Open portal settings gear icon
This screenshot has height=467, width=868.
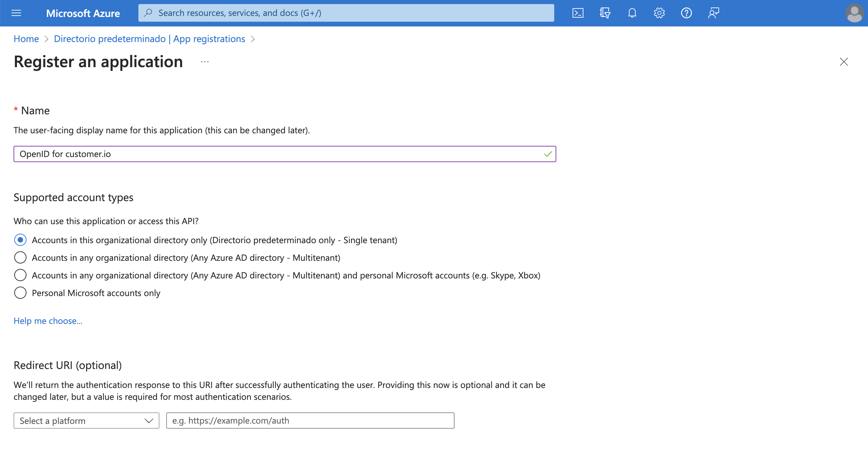pyautogui.click(x=659, y=13)
